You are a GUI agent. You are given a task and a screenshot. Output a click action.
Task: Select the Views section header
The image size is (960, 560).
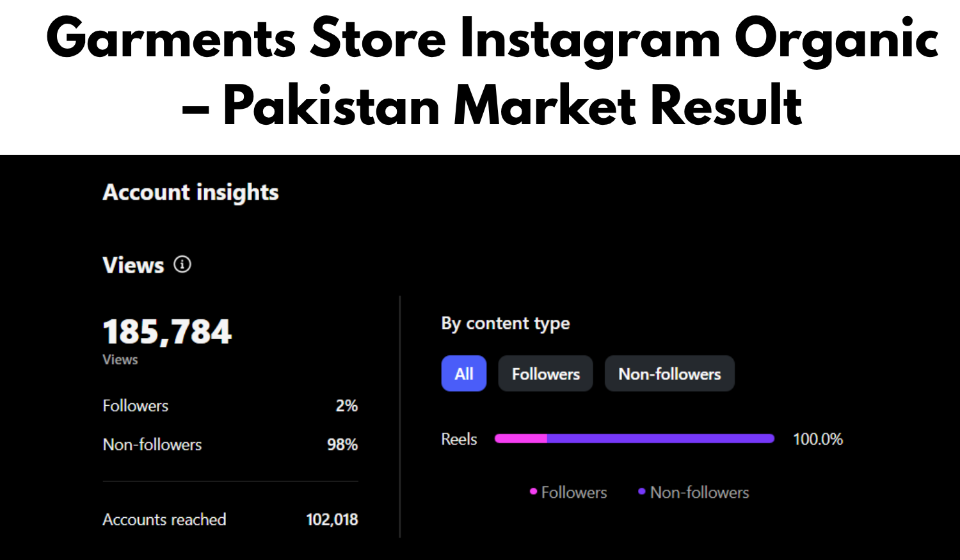pyautogui.click(x=132, y=264)
